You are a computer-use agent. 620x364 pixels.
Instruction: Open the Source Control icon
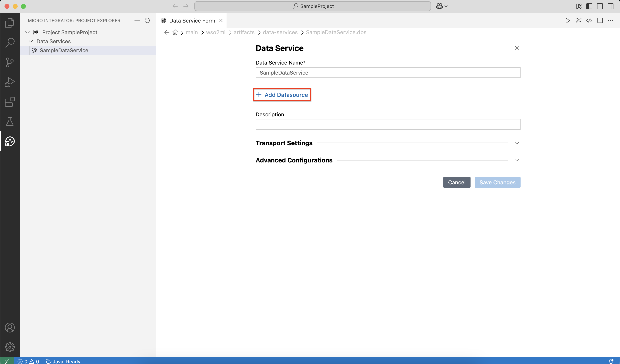click(10, 62)
